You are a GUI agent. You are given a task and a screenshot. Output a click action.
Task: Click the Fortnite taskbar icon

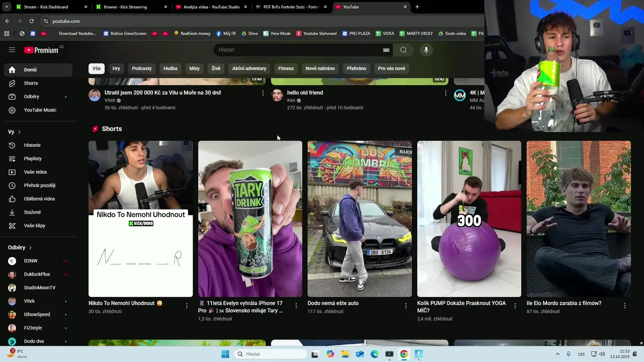(x=419, y=354)
